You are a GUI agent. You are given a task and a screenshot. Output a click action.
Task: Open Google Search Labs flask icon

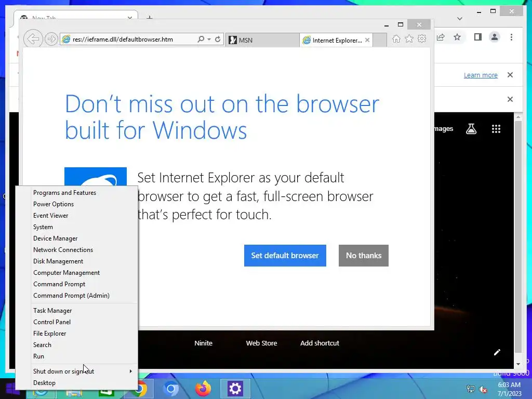[x=471, y=129]
